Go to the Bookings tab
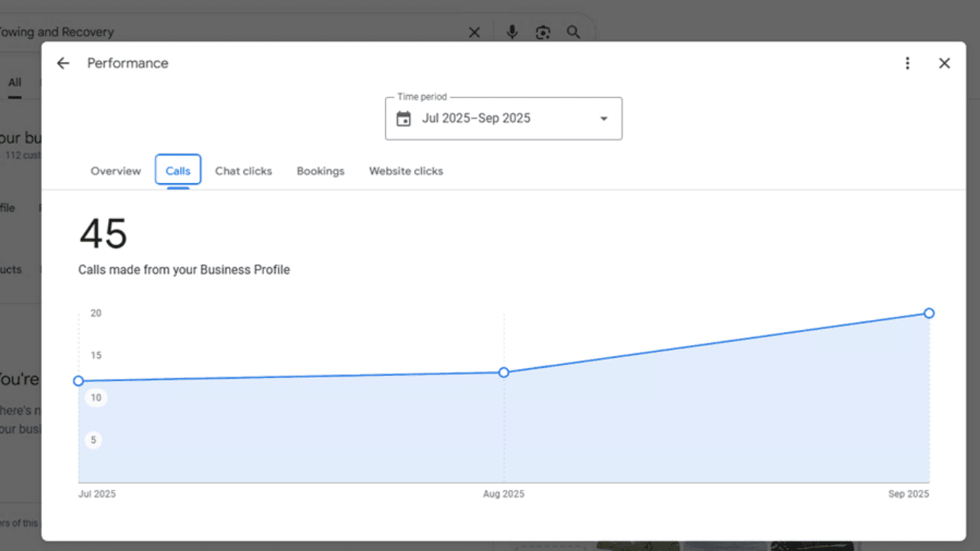Image resolution: width=980 pixels, height=551 pixels. [x=320, y=171]
